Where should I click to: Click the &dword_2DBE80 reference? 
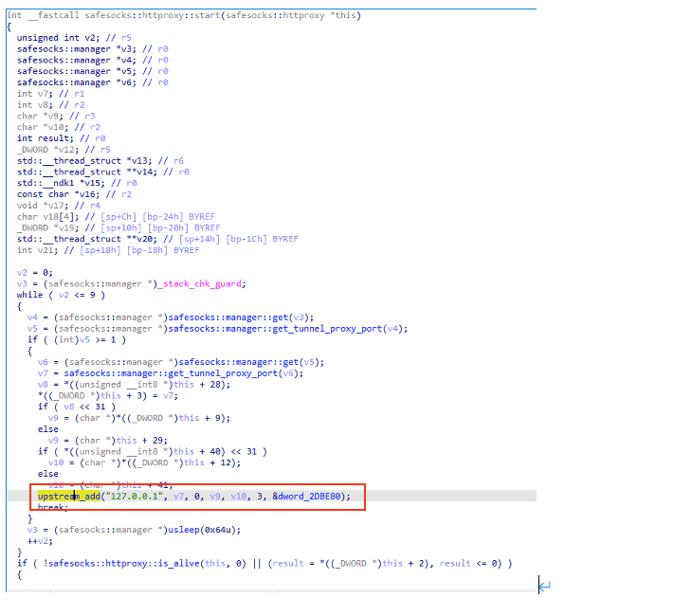pyautogui.click(x=315, y=496)
